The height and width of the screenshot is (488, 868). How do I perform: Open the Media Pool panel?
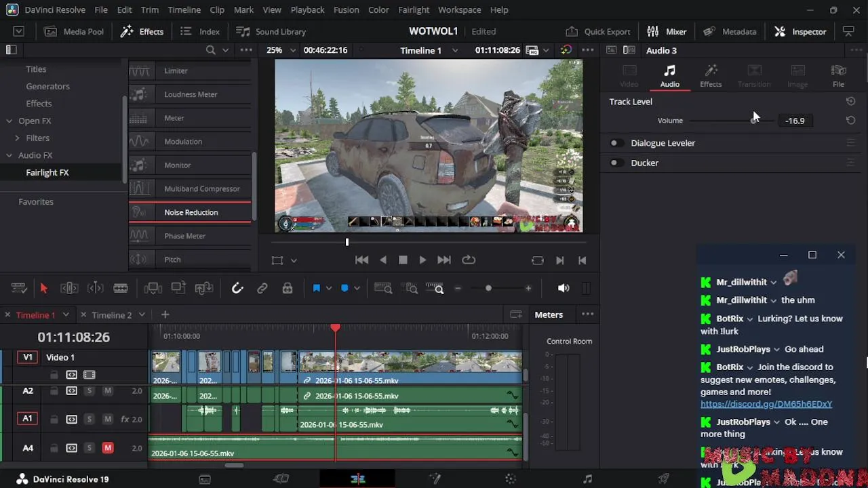(x=74, y=31)
